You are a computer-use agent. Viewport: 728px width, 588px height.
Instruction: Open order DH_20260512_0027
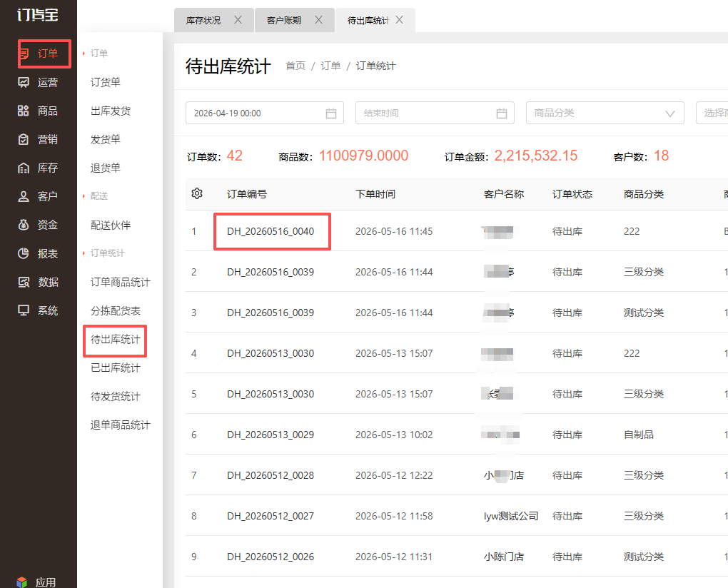[x=271, y=516]
